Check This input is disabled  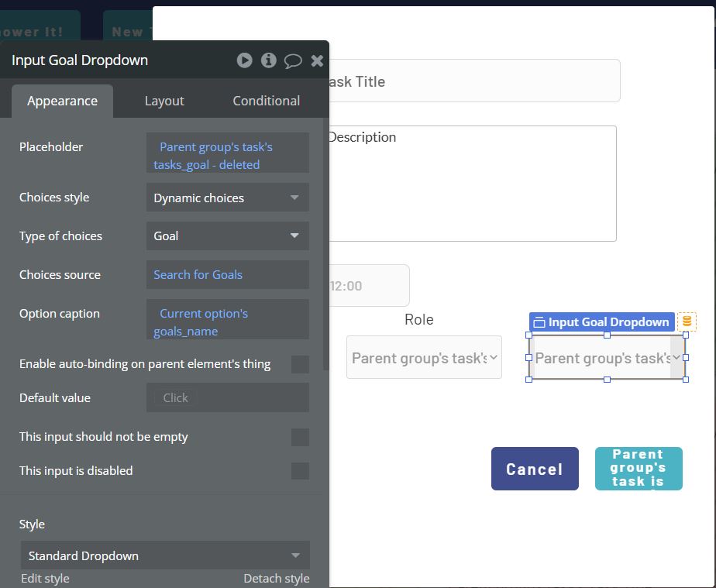(x=300, y=471)
